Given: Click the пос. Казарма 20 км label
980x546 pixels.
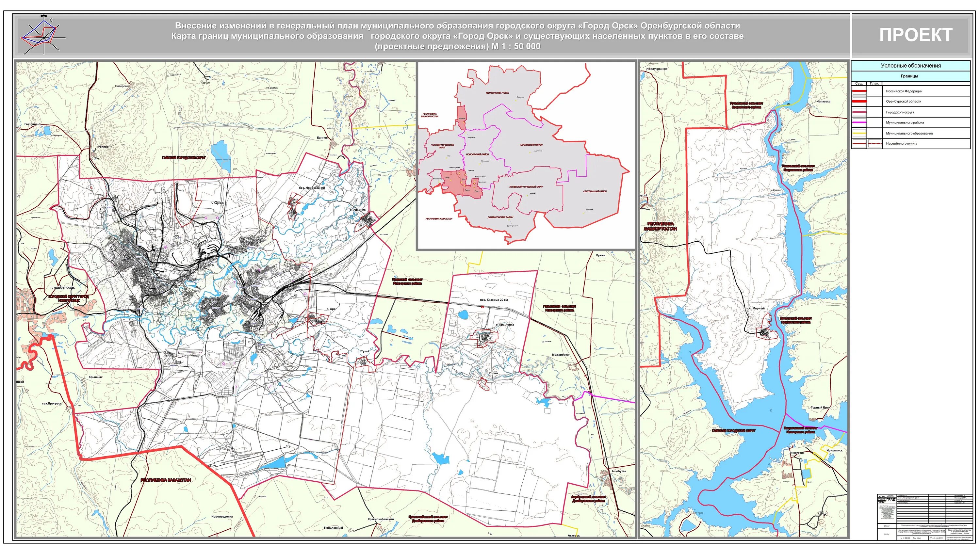Looking at the screenshot, I should (493, 300).
